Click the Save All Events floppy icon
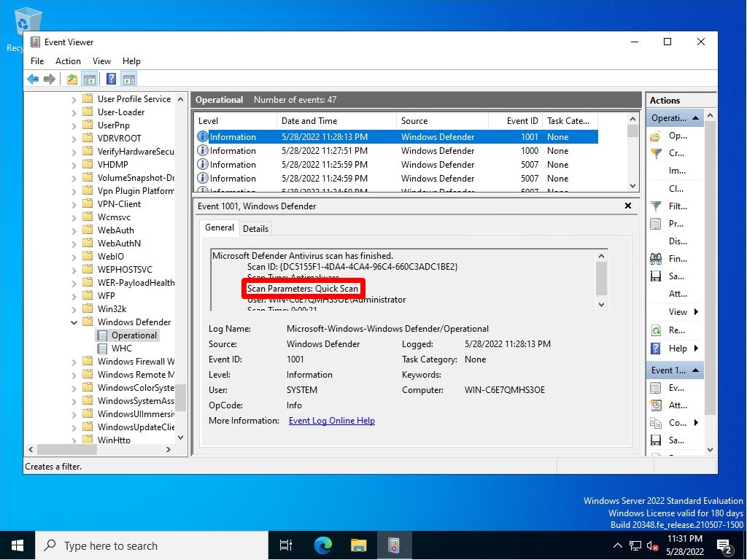Viewport: 747px width, 560px height. 656,276
